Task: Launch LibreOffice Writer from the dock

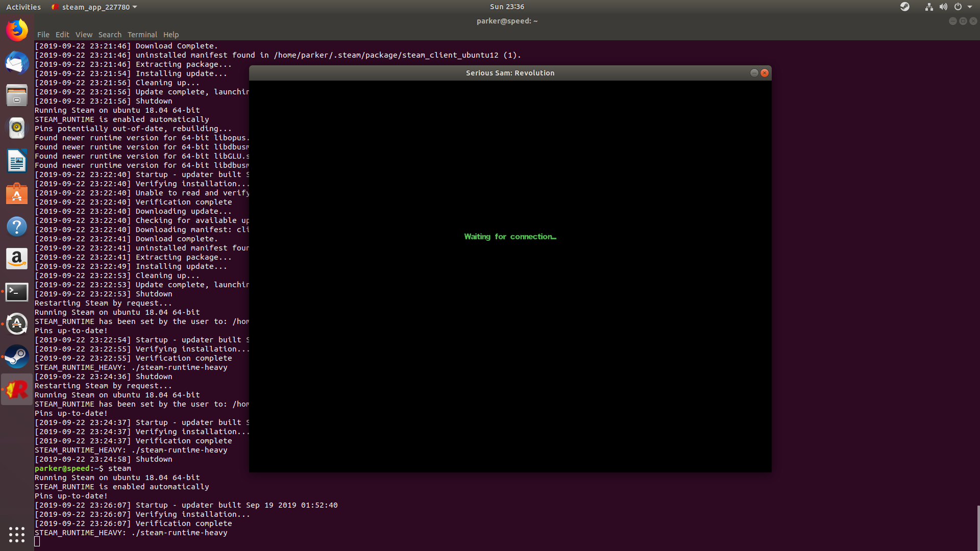Action: 17,161
